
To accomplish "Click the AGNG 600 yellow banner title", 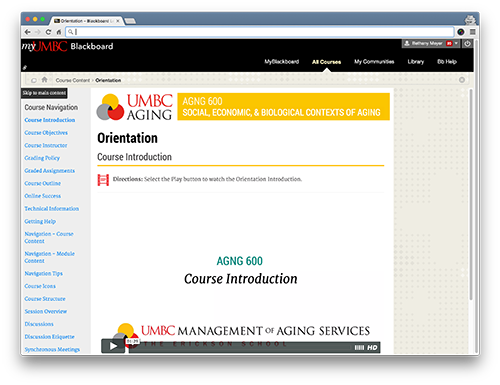I will click(x=283, y=107).
